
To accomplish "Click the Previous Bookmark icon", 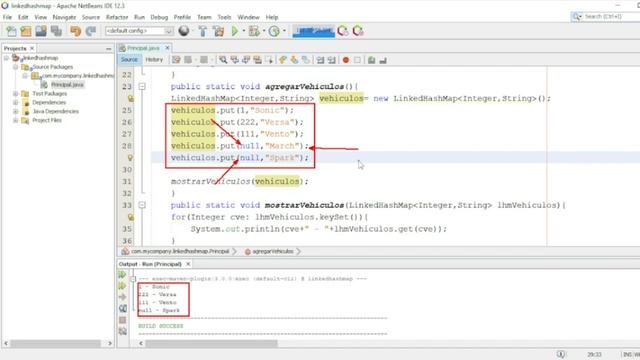I will [x=282, y=60].
